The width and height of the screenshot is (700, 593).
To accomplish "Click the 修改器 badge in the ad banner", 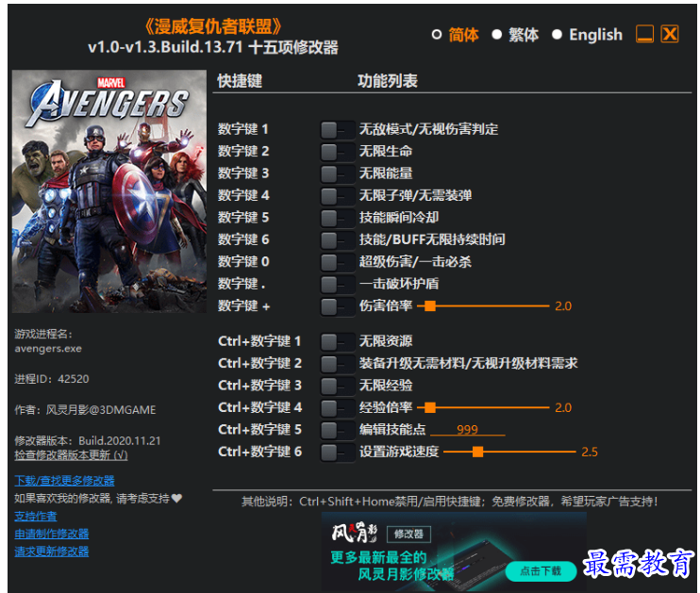I will click(x=408, y=535).
